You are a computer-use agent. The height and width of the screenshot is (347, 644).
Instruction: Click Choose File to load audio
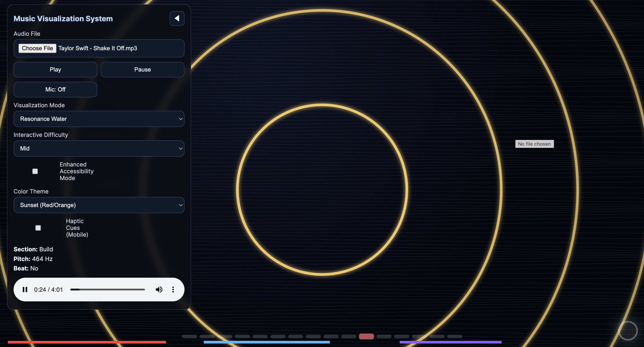[37, 48]
